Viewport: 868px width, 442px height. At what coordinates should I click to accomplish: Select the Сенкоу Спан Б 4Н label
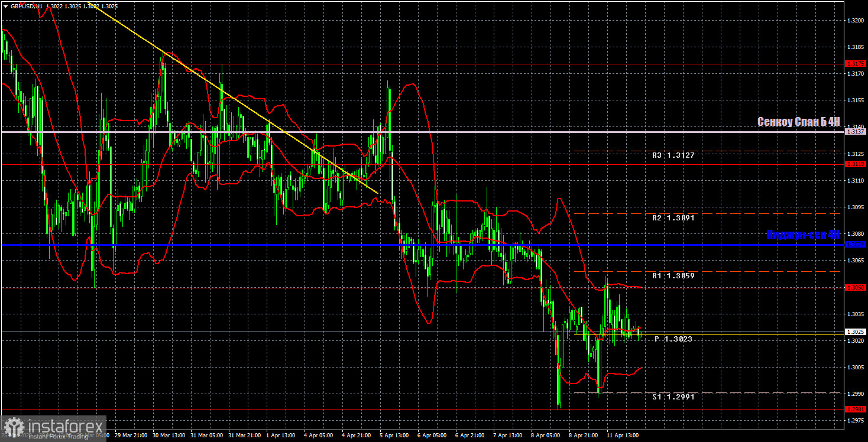798,122
